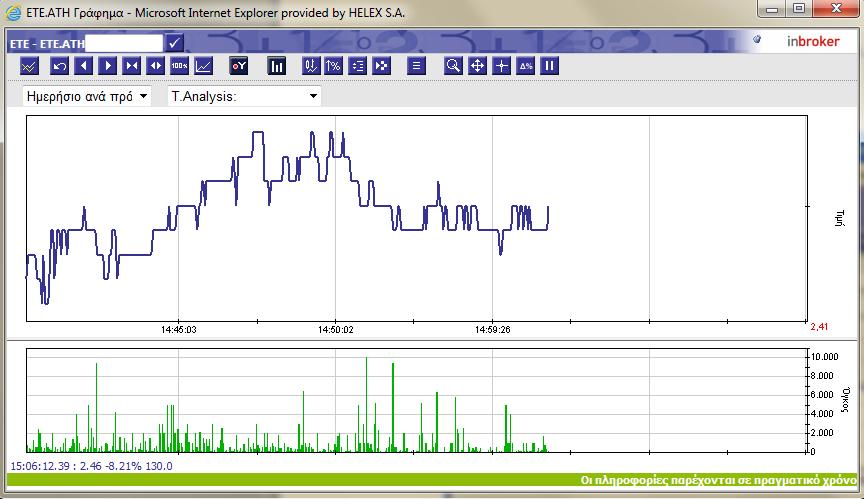
Task: Click the three horizontal lines icon
Action: click(417, 66)
